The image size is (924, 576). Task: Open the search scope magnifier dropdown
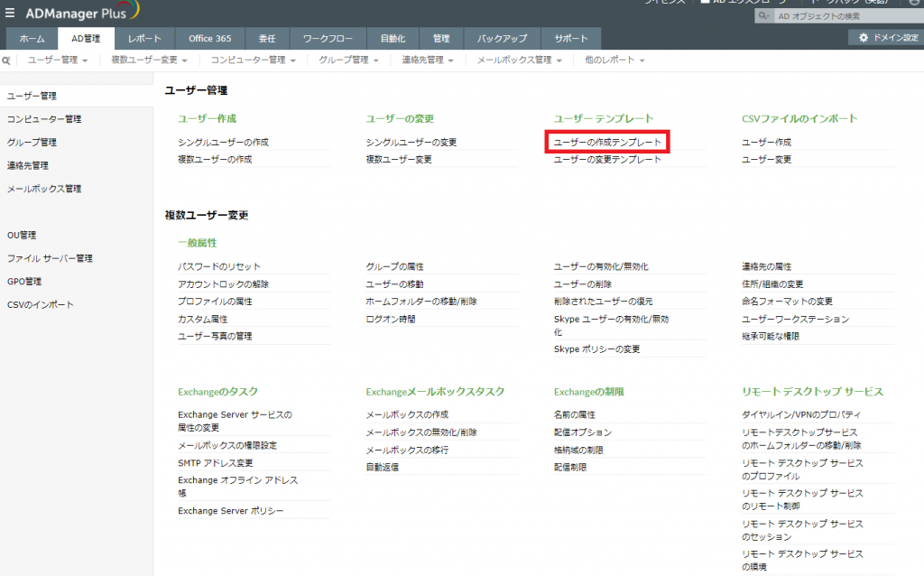click(766, 14)
